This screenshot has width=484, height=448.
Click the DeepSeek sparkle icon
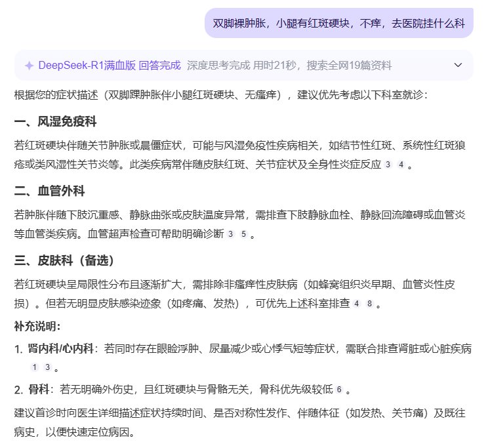pyautogui.click(x=29, y=66)
